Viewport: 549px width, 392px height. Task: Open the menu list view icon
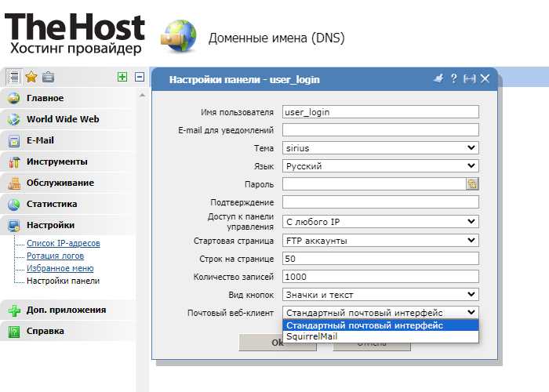coord(14,77)
